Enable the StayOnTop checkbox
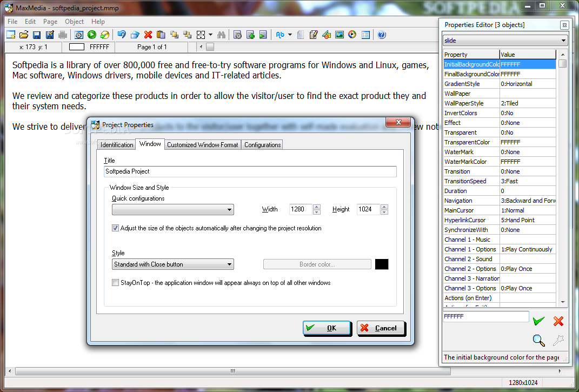579x392 pixels. (115, 283)
